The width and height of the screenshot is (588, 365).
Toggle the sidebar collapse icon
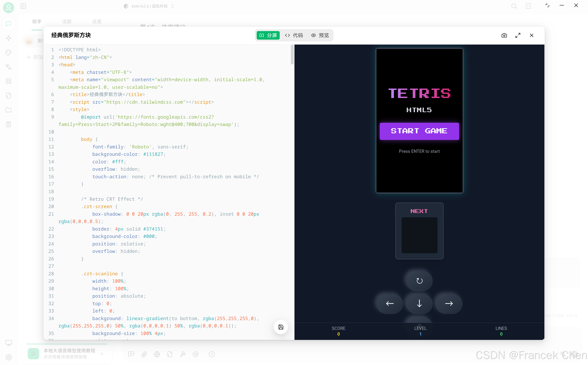[x=23, y=6]
